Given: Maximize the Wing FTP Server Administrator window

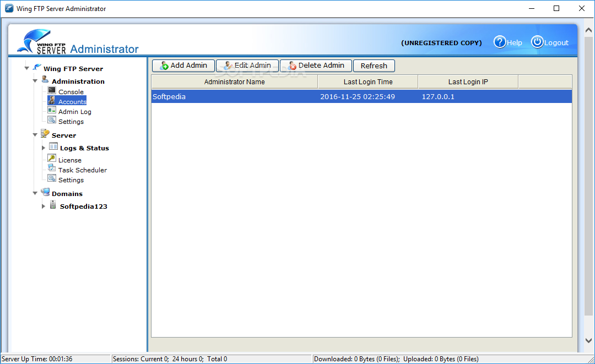Looking at the screenshot, I should (x=556, y=8).
